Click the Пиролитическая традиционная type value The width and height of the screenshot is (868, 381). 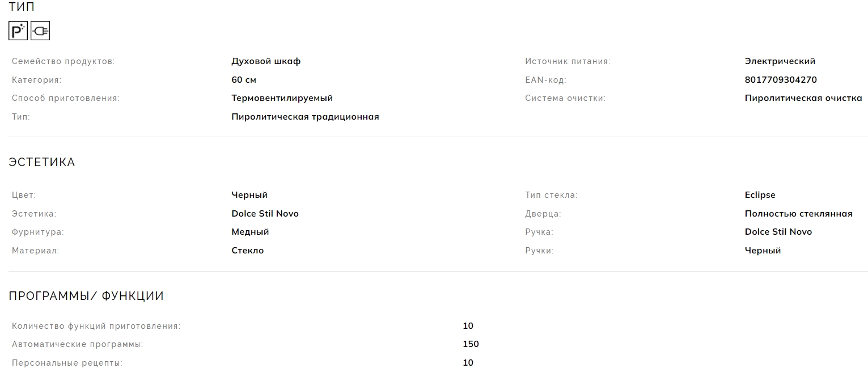click(305, 117)
